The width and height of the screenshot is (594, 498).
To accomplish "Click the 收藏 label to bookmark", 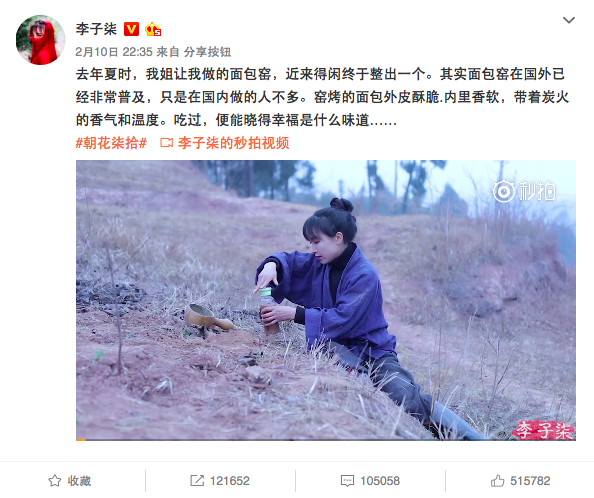I will pyautogui.click(x=80, y=481).
